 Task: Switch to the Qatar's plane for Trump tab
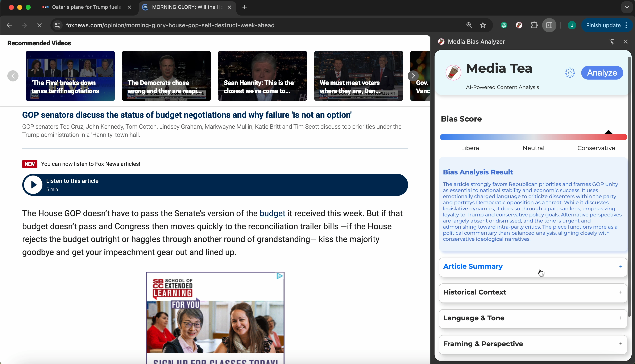tap(86, 7)
